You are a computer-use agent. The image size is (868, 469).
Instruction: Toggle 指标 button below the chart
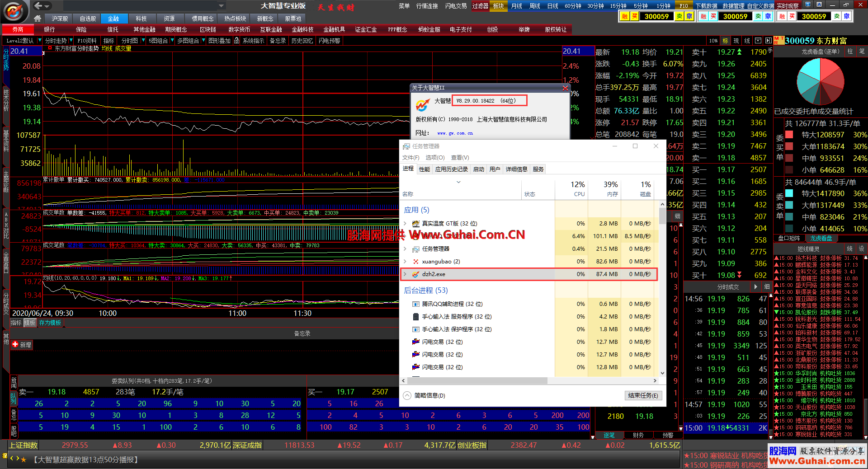click(16, 323)
